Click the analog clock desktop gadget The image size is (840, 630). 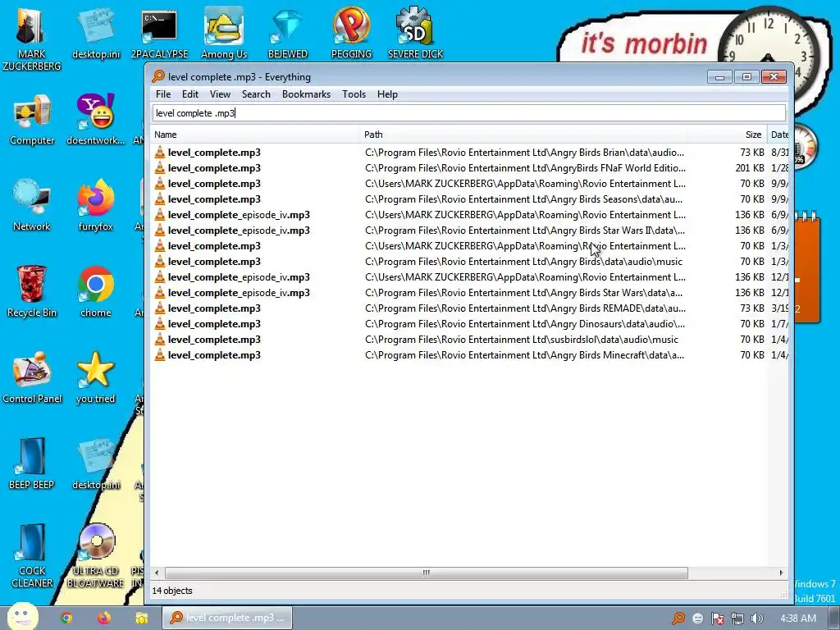coord(768,56)
